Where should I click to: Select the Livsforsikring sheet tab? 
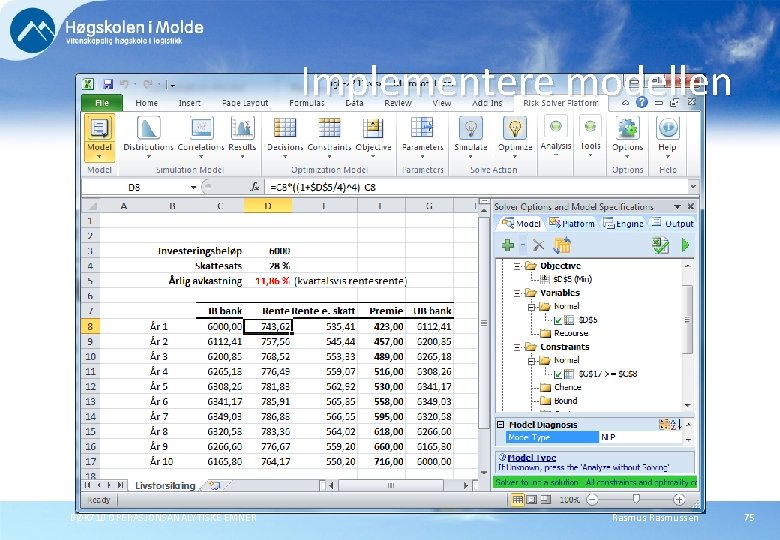[165, 486]
